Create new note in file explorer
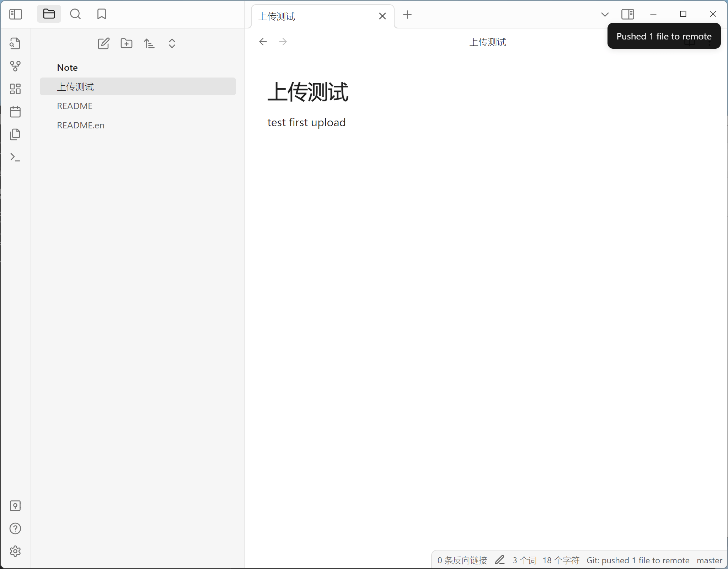This screenshot has width=728, height=569. (x=103, y=43)
